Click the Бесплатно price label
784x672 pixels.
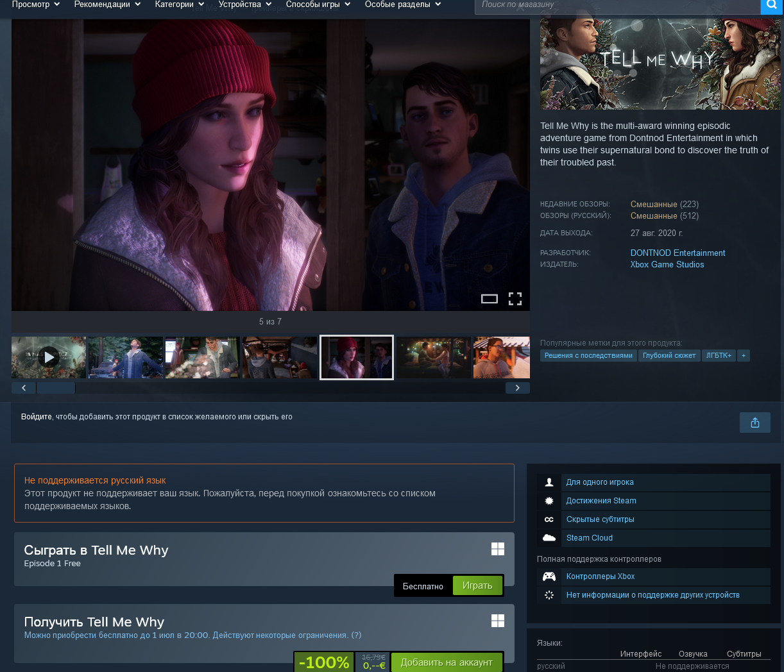click(423, 586)
